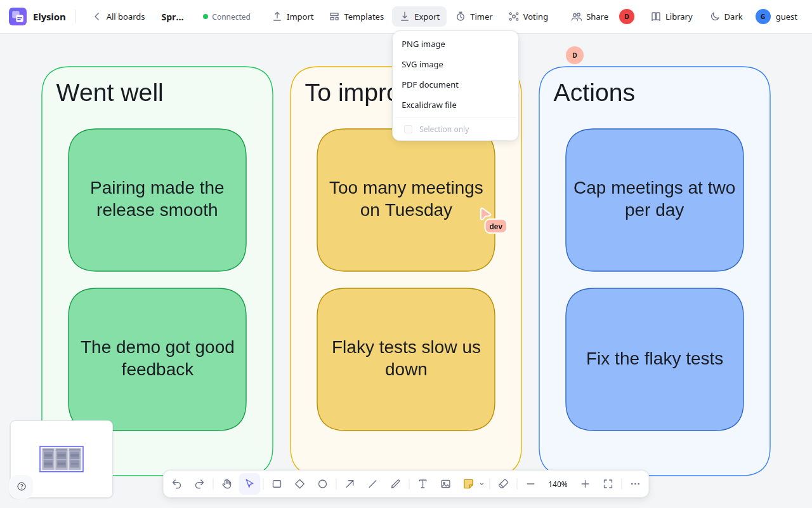Click the 140% zoom level value
Screen dimensions: 812x508
558,484
